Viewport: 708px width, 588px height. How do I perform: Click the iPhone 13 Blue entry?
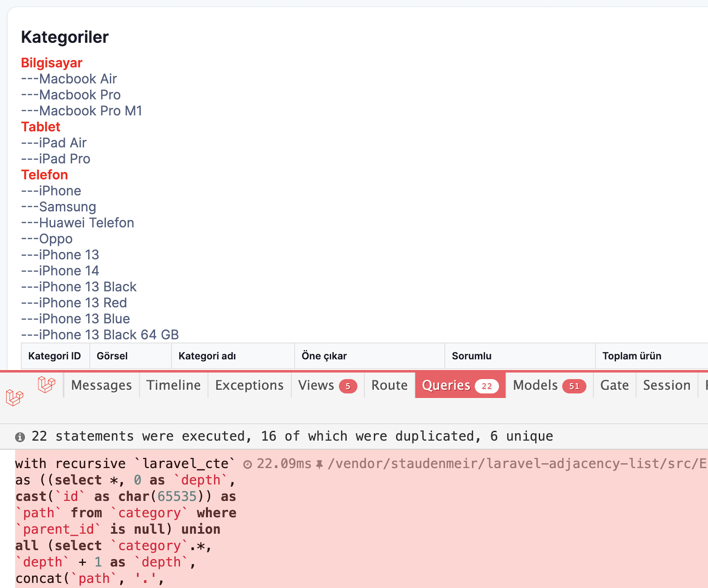coord(76,319)
